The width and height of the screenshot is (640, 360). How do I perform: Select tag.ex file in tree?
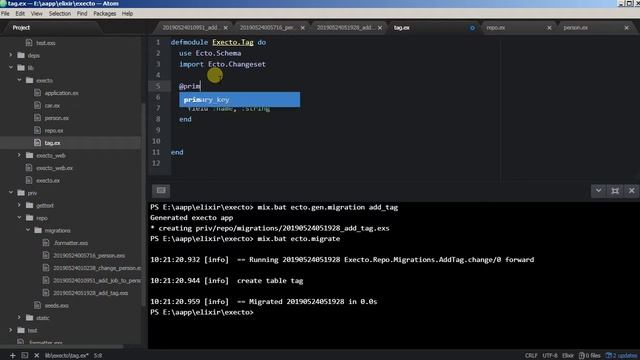[52, 143]
